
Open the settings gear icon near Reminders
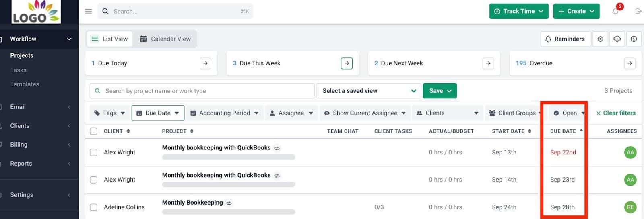click(600, 39)
